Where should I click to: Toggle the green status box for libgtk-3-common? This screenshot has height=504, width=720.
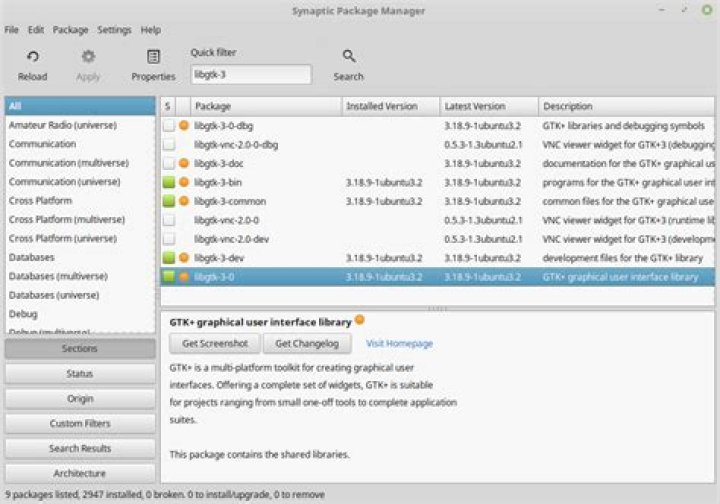click(169, 201)
